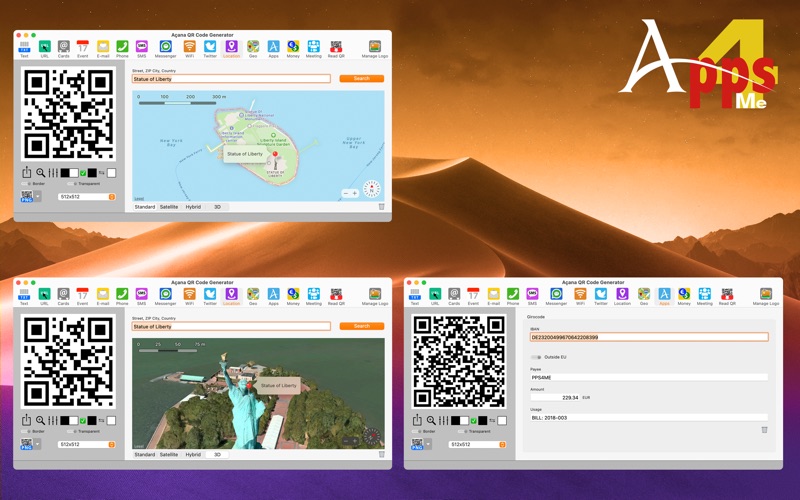
Task: Switch to Hybrid in the standard map window
Action: pyautogui.click(x=193, y=207)
